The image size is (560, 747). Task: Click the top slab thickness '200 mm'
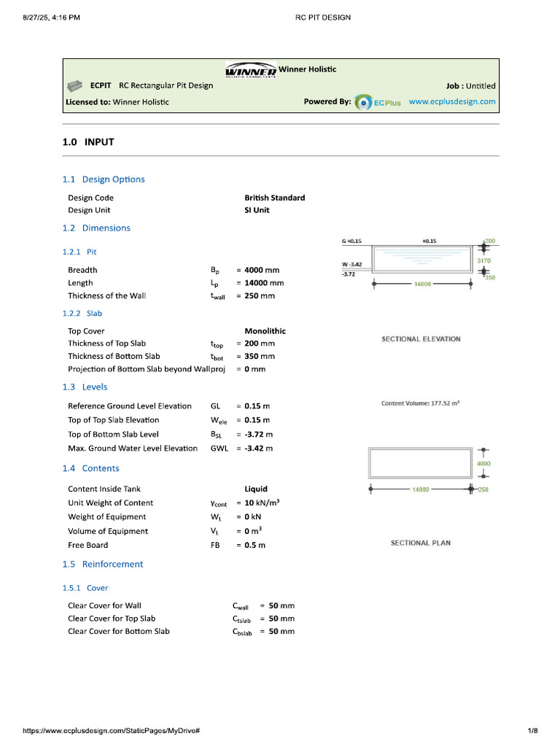coord(260,344)
